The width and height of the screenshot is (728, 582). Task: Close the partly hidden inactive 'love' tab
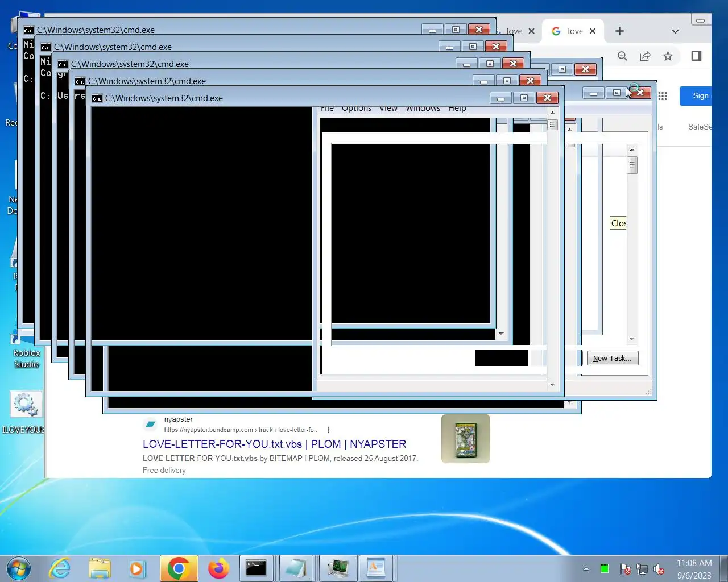click(531, 31)
